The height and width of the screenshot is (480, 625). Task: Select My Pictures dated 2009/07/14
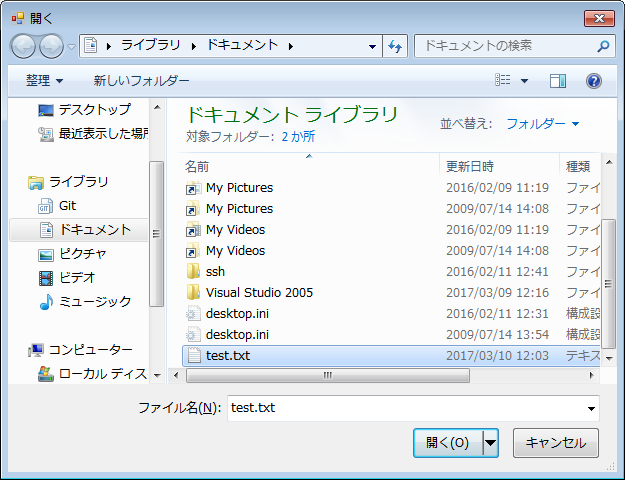click(x=391, y=209)
